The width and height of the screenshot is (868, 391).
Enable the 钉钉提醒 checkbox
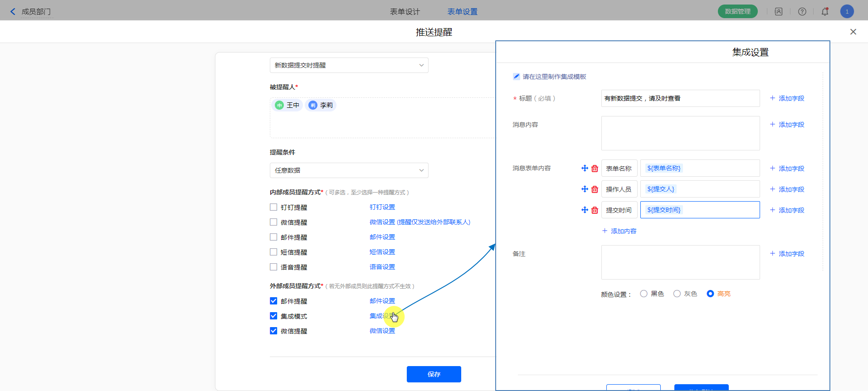(x=273, y=207)
